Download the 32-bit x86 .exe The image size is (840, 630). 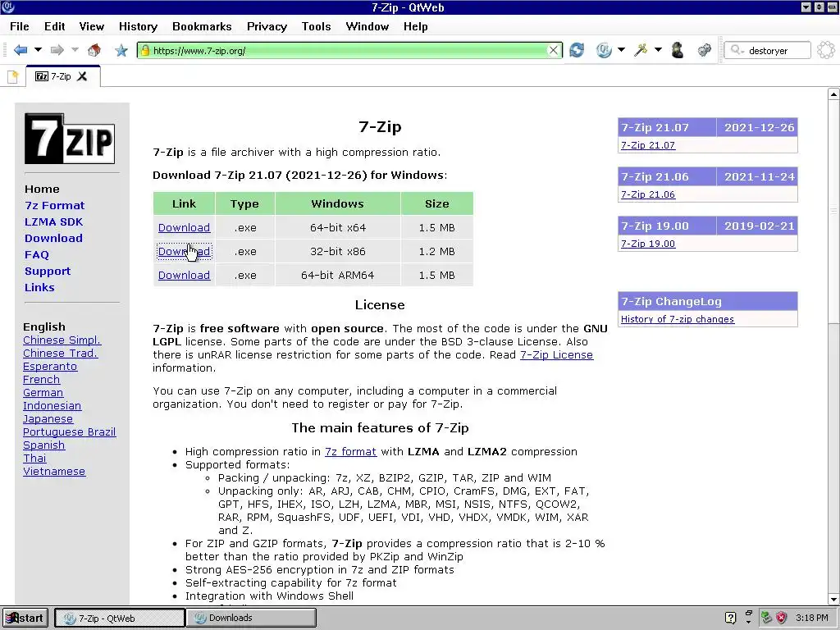click(184, 251)
